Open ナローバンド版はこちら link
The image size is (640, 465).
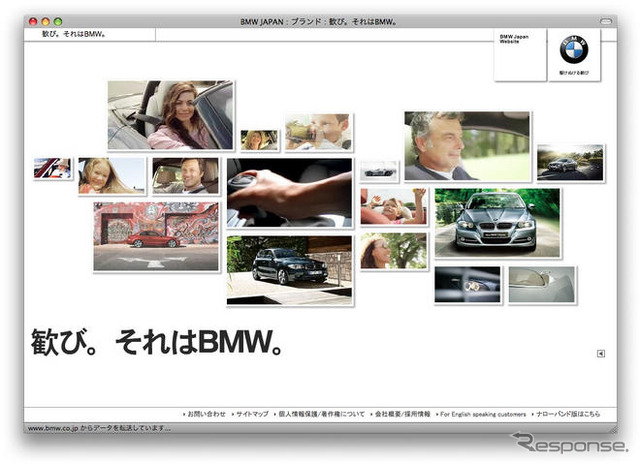click(x=566, y=414)
